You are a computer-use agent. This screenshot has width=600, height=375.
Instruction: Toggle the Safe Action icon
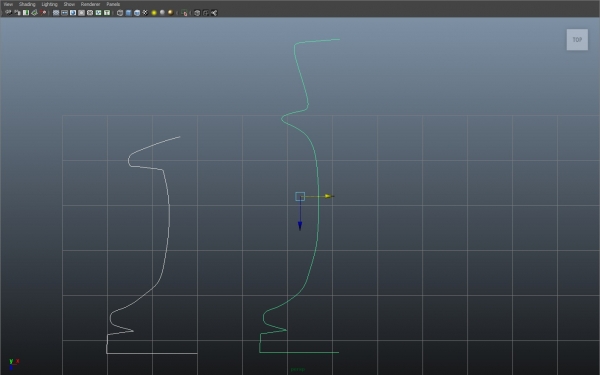98,13
